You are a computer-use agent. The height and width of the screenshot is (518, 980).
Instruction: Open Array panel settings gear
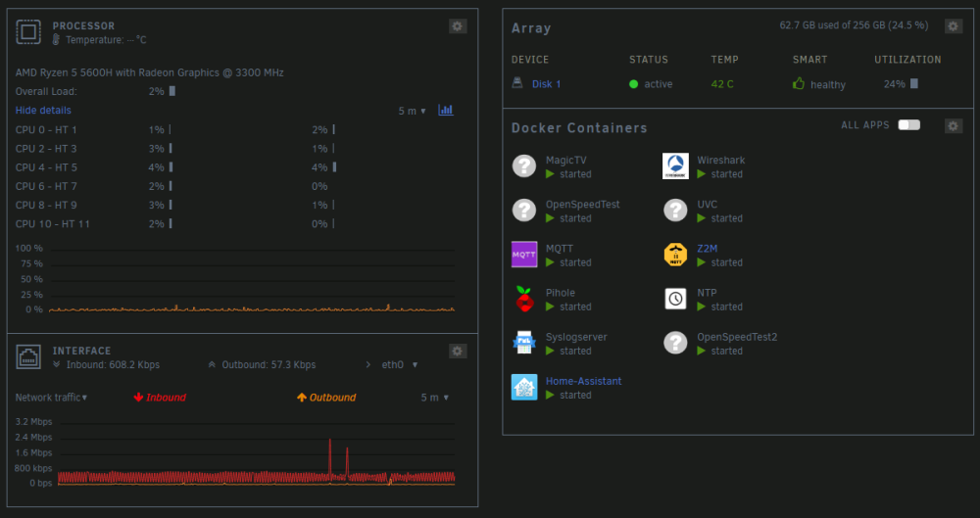click(954, 26)
